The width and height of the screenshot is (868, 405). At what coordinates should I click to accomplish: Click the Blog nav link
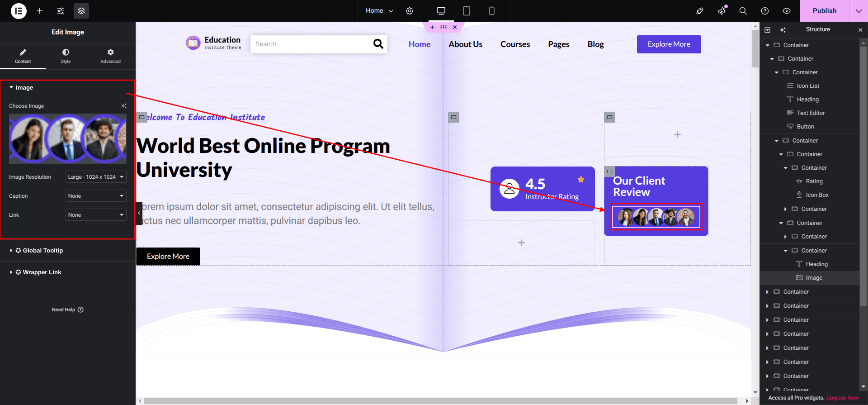[x=595, y=44]
